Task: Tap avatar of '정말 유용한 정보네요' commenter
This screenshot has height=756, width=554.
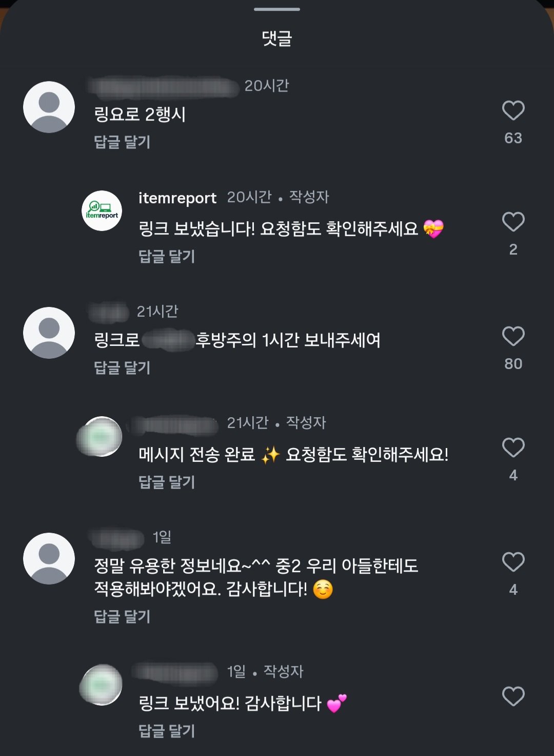Action: [49, 558]
